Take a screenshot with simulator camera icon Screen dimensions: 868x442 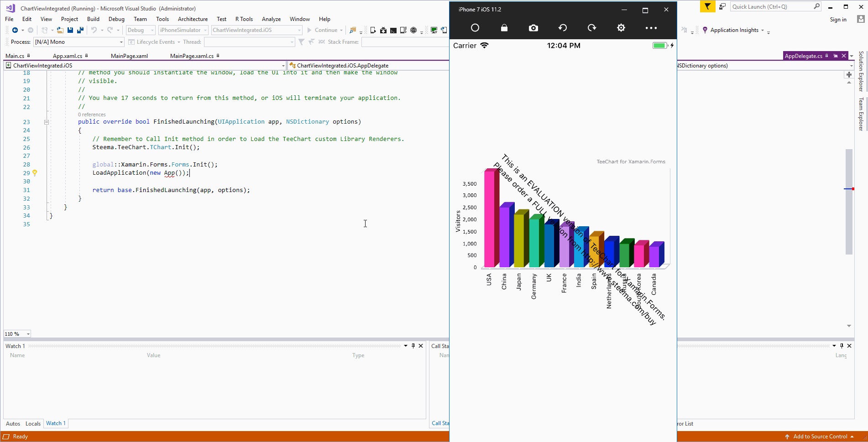coord(533,28)
